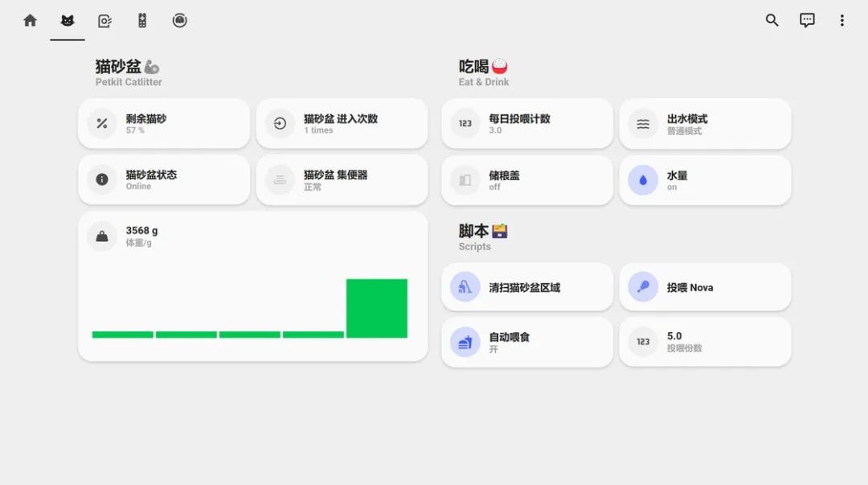Click the tallest green bar in weight chart
The height and width of the screenshot is (485, 868).
pos(376,308)
